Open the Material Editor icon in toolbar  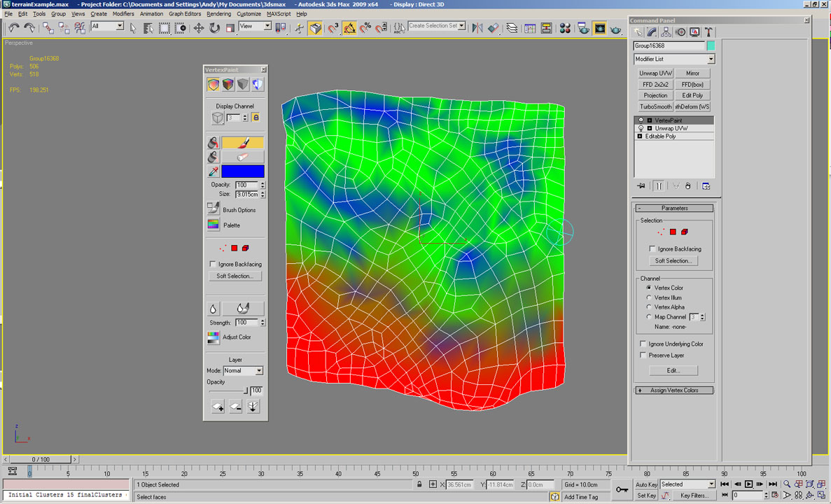point(564,28)
